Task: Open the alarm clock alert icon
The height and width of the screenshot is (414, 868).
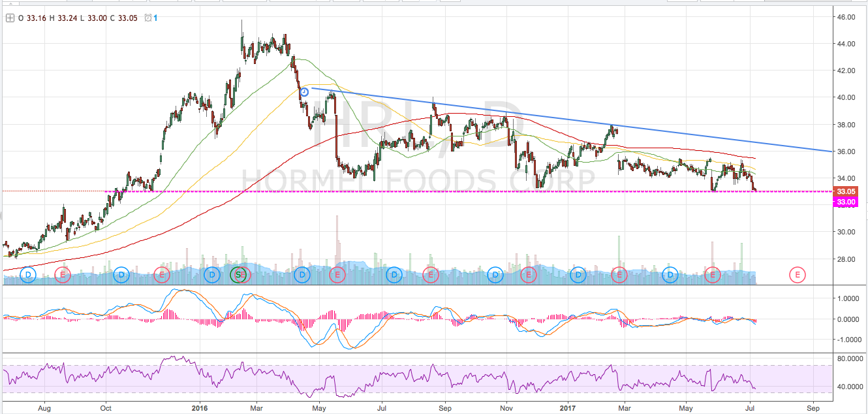Action: (x=147, y=18)
